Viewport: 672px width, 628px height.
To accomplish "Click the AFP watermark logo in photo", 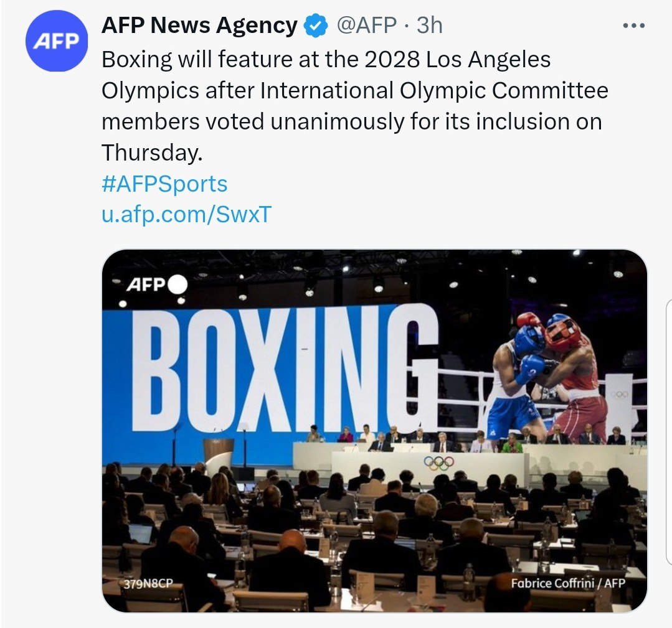I will (146, 284).
